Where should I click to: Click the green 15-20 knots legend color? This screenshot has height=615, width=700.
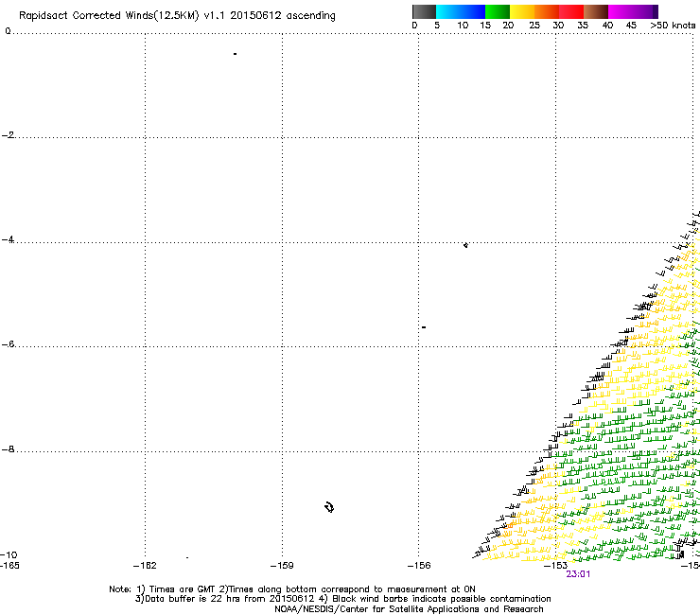pos(498,11)
